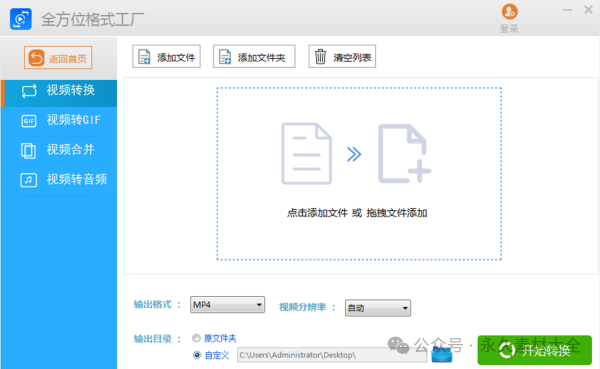
Task: Click the output directory path field
Action: 332,355
